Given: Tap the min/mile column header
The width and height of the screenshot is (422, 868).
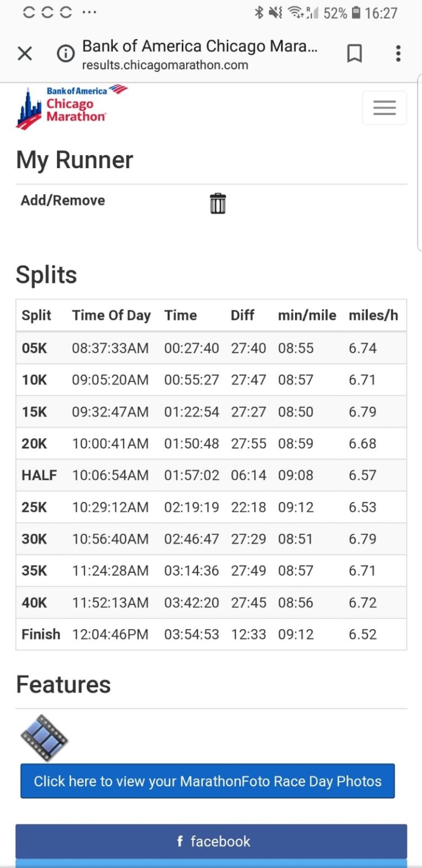Looking at the screenshot, I should coord(307,315).
